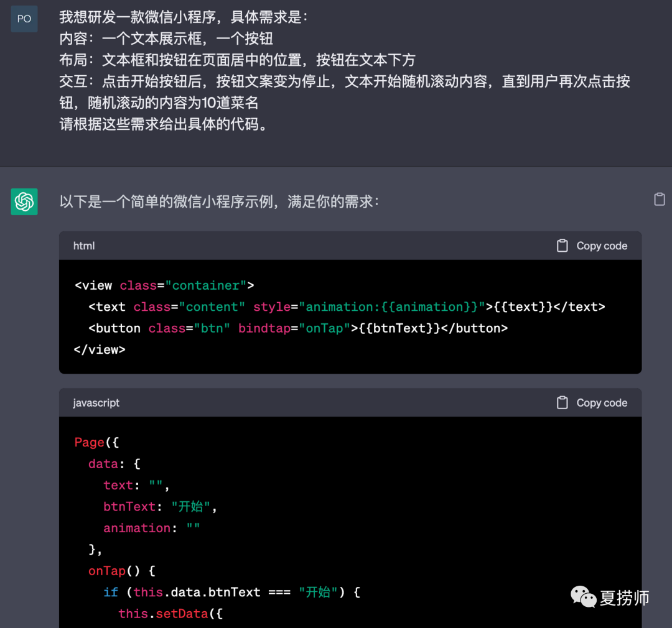
Task: Click the closing '</view>' code line
Action: [x=100, y=350]
